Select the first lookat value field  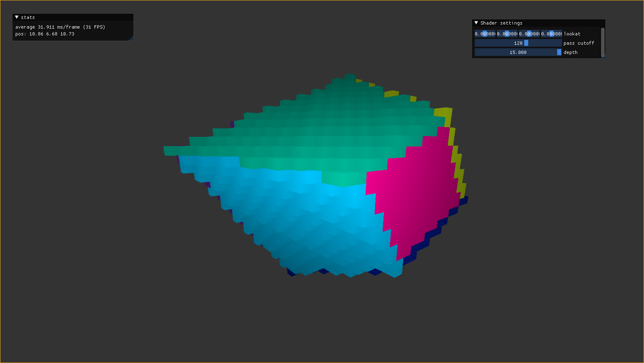click(x=485, y=34)
